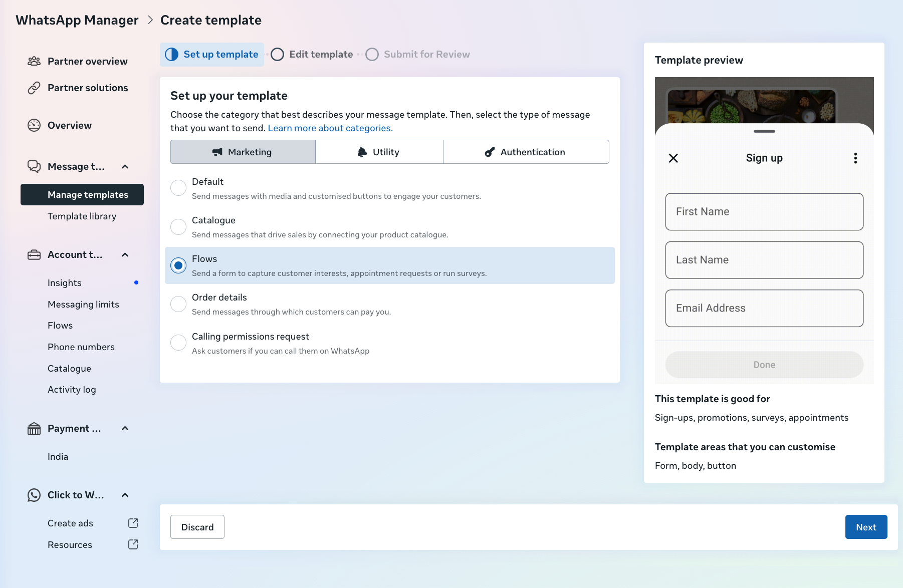This screenshot has height=588, width=903.
Task: Click the Utility bell icon
Action: click(361, 151)
